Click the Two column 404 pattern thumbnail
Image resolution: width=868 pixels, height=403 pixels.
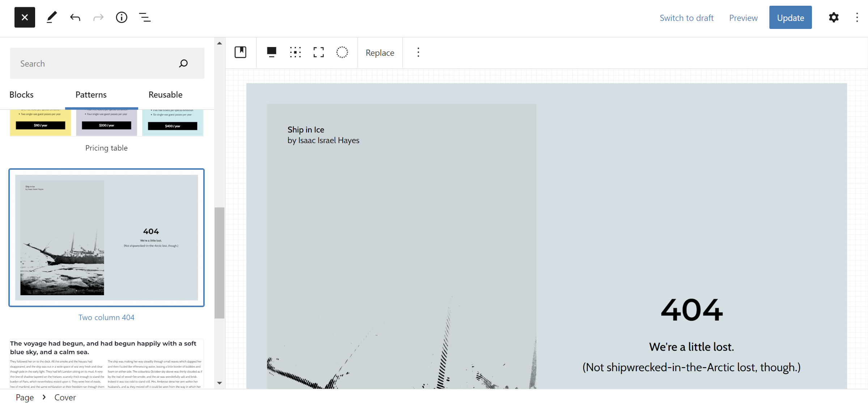click(107, 238)
